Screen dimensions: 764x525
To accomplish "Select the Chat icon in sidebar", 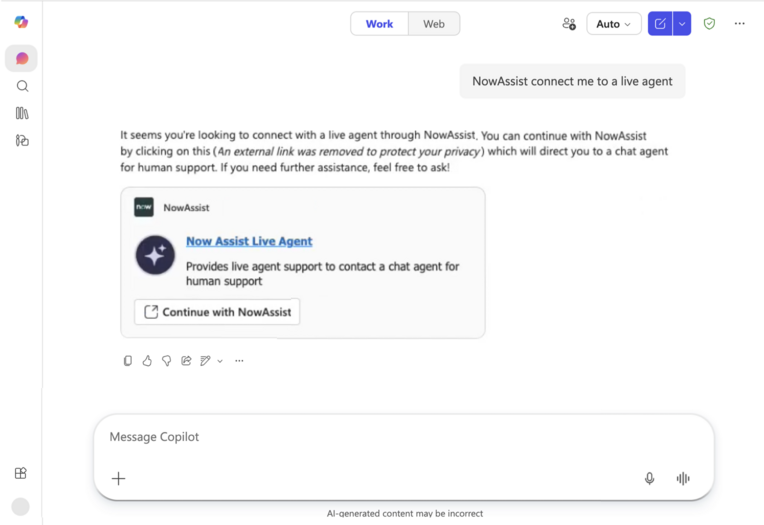I will [21, 58].
